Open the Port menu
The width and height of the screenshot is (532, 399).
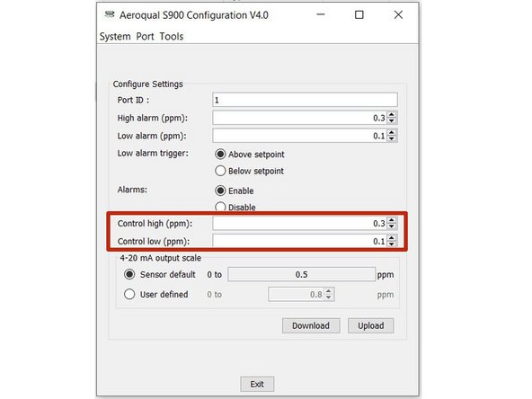click(145, 36)
